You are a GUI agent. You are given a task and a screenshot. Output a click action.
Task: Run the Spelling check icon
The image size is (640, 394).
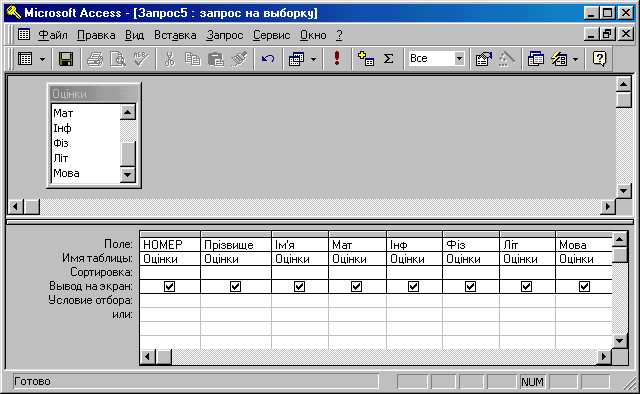pos(141,59)
